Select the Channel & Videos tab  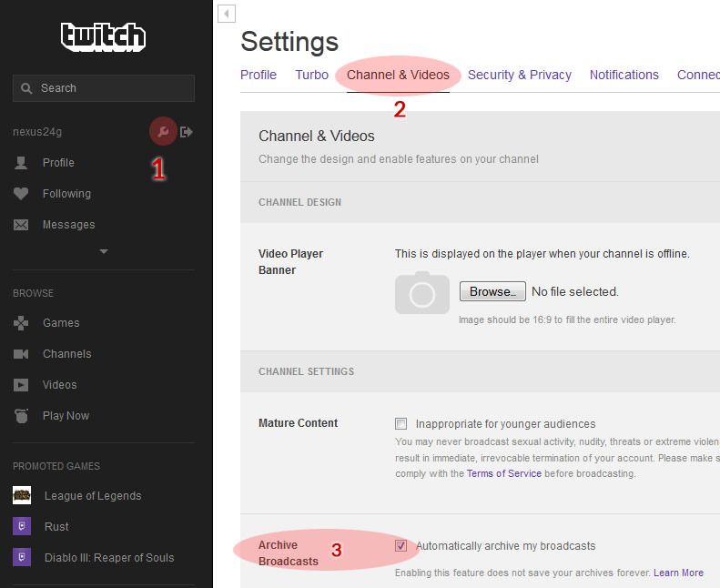tap(398, 75)
